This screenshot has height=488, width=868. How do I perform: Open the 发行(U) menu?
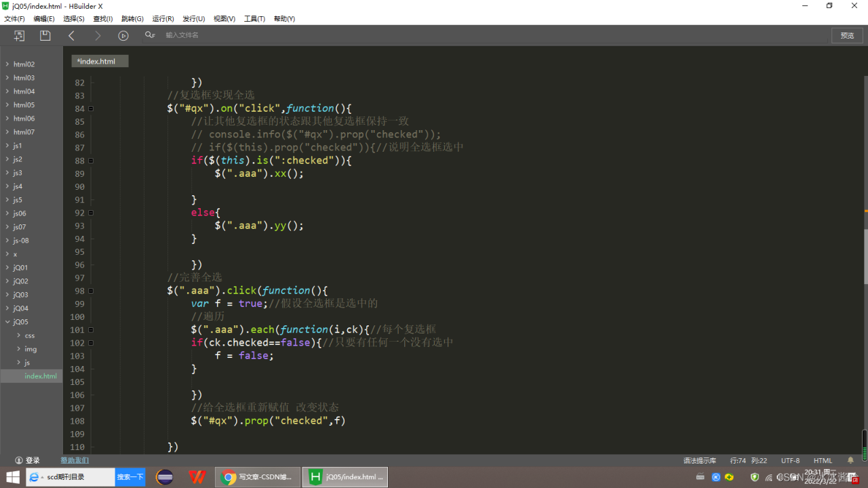coord(194,19)
